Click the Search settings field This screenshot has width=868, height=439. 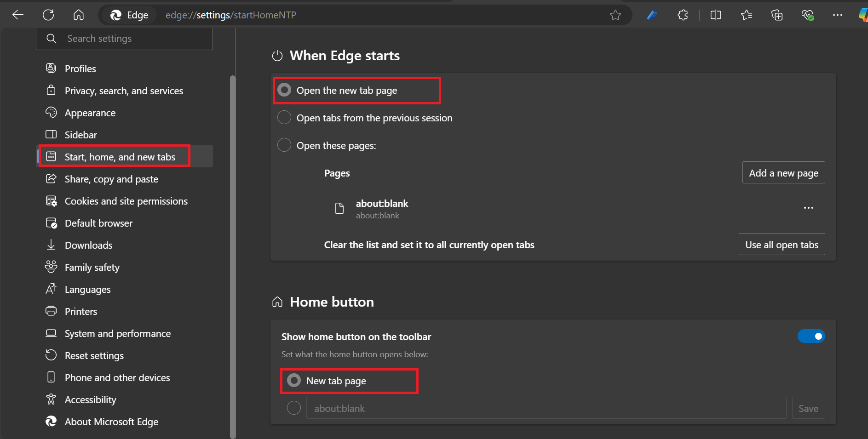[x=125, y=39]
